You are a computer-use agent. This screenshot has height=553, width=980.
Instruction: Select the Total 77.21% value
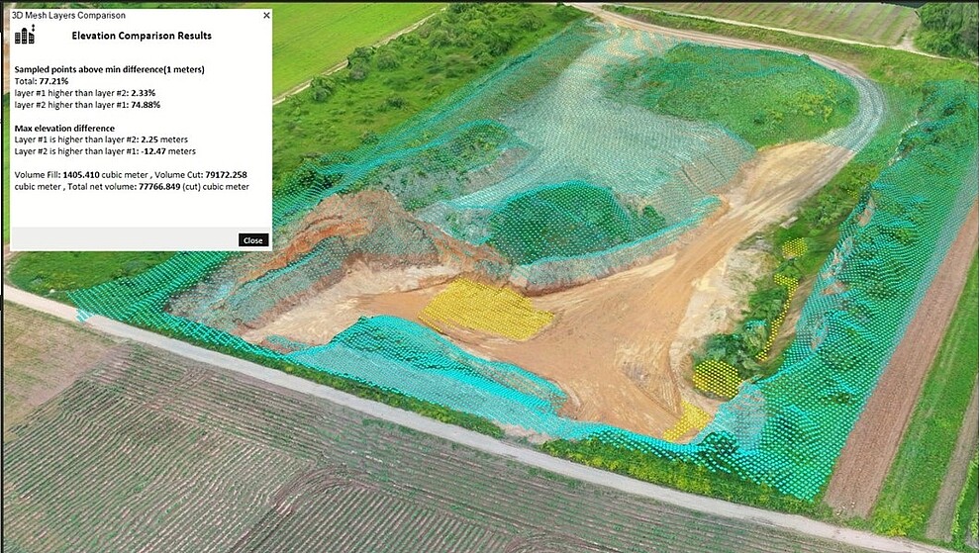coord(53,80)
